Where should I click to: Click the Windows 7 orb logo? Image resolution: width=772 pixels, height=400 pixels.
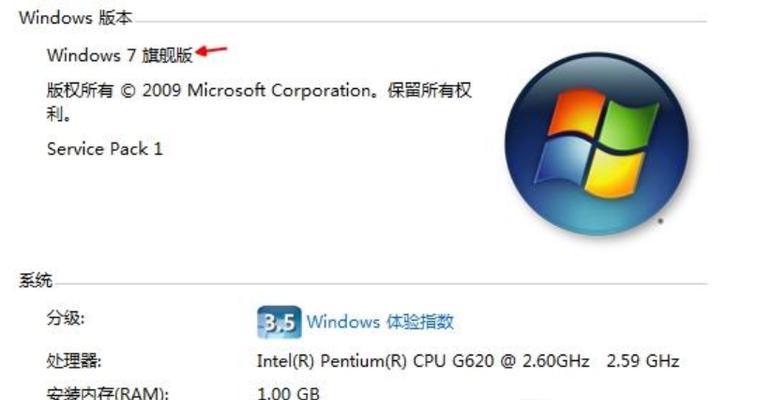[597, 143]
